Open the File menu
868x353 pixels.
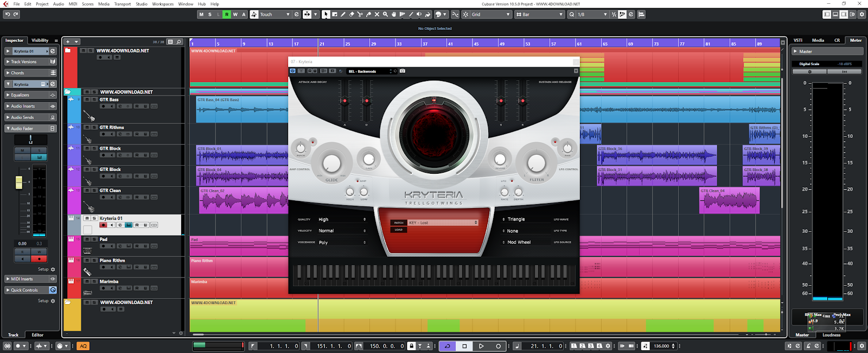tap(17, 4)
